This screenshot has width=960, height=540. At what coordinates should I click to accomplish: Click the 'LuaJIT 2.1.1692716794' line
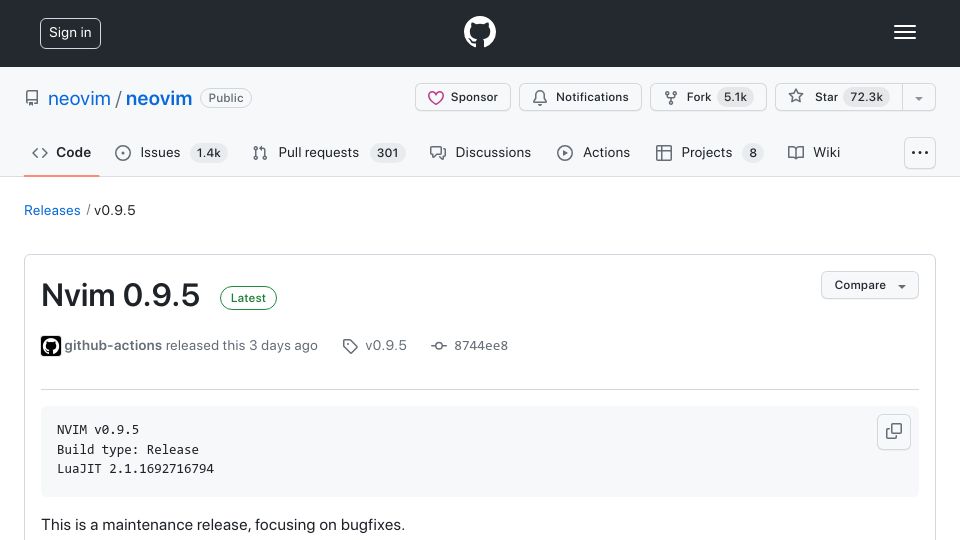(x=135, y=468)
